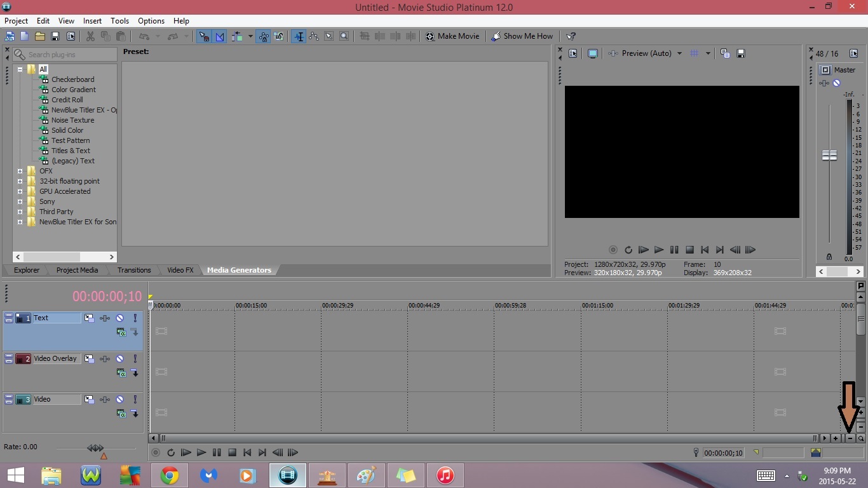The width and height of the screenshot is (868, 488).
Task: Open the Options menu
Action: pyautogui.click(x=151, y=21)
